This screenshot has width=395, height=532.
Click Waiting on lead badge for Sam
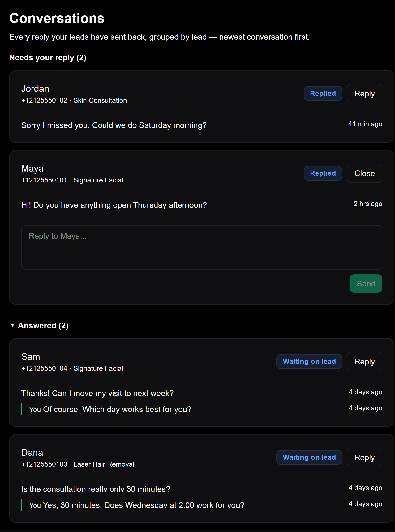click(309, 362)
